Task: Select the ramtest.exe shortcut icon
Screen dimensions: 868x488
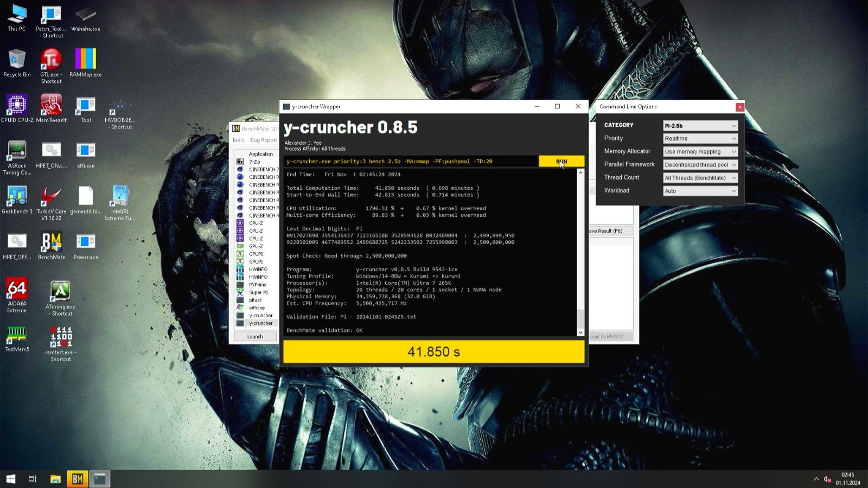Action: tap(60, 344)
